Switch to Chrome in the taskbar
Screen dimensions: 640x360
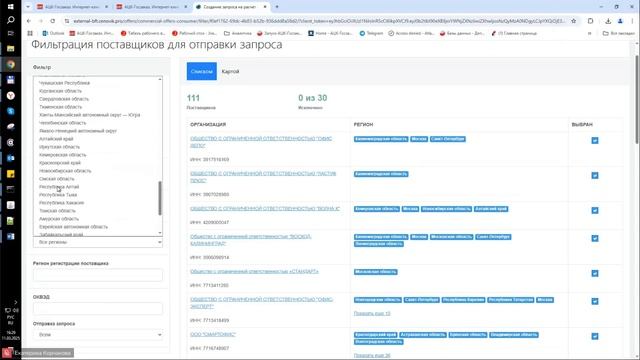pos(11,64)
